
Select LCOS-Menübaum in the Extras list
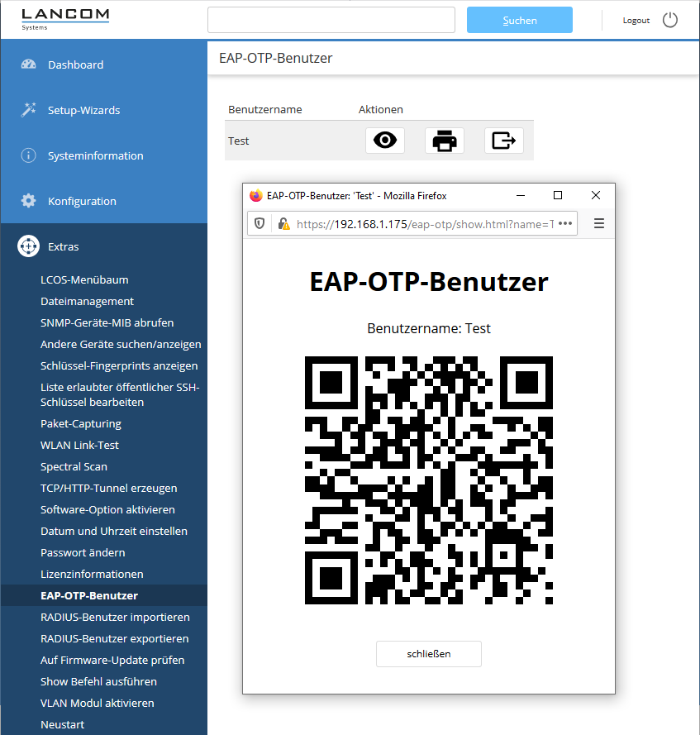[x=84, y=279]
